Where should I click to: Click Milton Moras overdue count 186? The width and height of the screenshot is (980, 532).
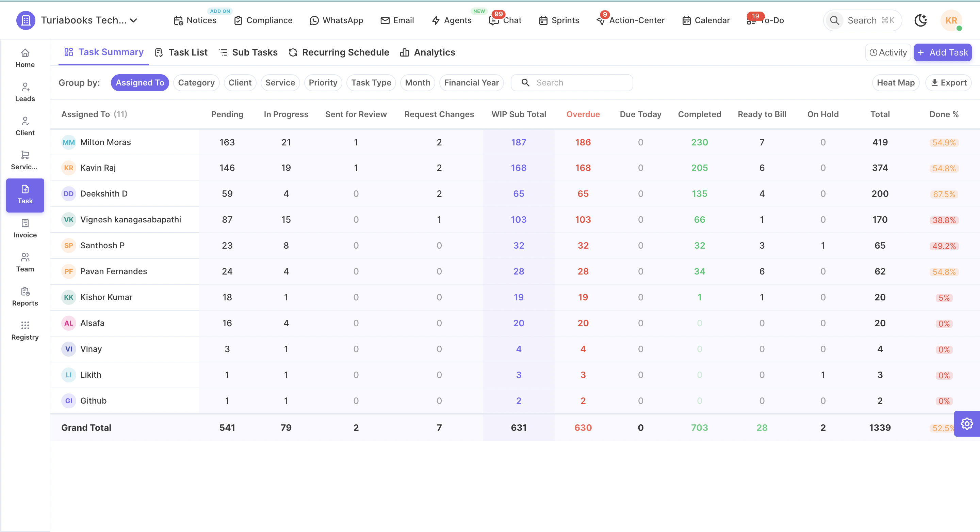tap(583, 142)
